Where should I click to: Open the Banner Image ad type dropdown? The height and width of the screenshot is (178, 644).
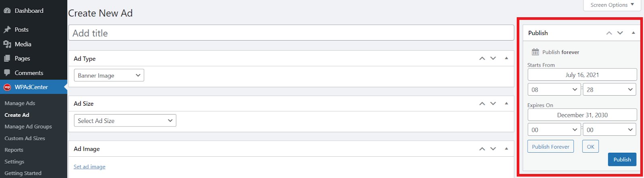pos(109,76)
